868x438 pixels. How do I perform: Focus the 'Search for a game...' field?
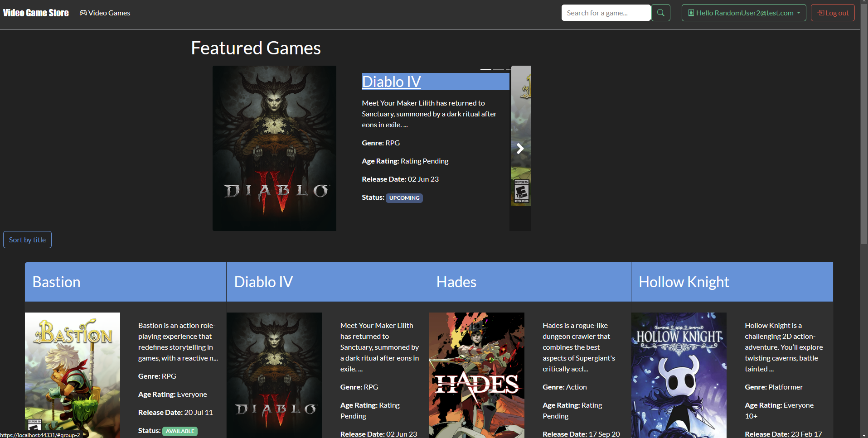point(606,13)
